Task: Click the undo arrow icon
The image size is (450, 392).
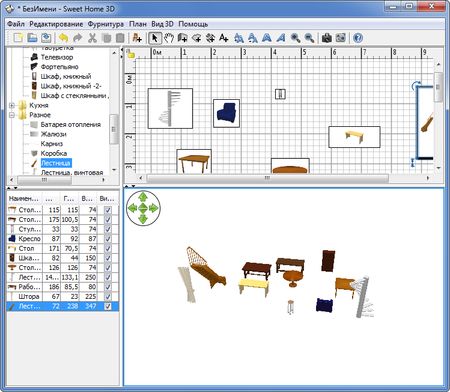Action: 63,38
